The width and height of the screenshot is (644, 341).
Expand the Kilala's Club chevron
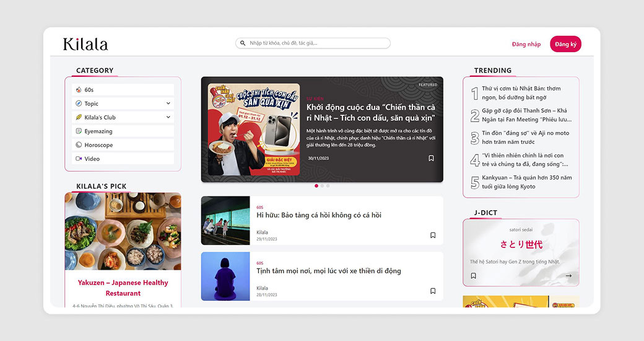168,117
